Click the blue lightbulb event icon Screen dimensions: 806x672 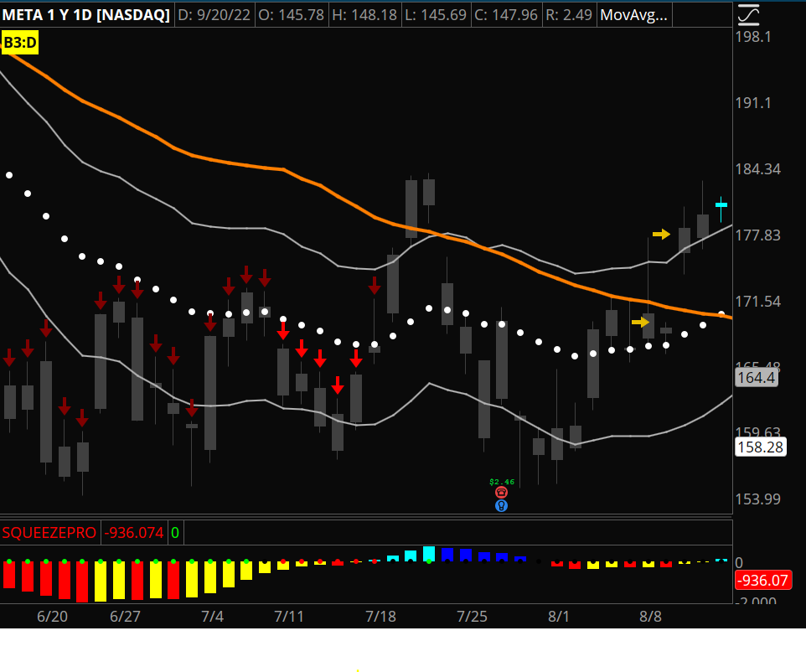click(x=501, y=506)
